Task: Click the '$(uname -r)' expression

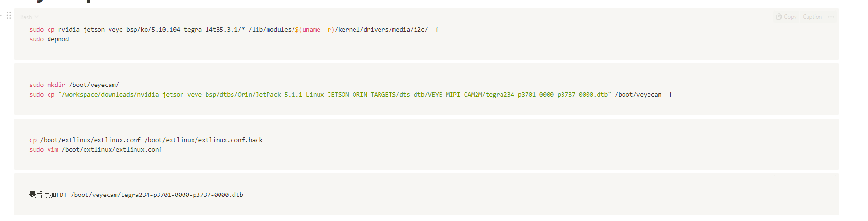Action: [315, 30]
